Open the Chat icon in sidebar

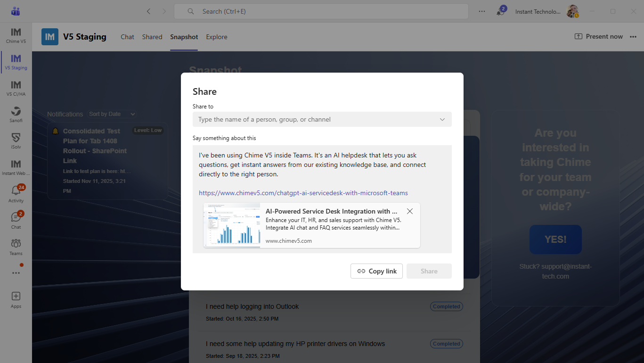16,220
